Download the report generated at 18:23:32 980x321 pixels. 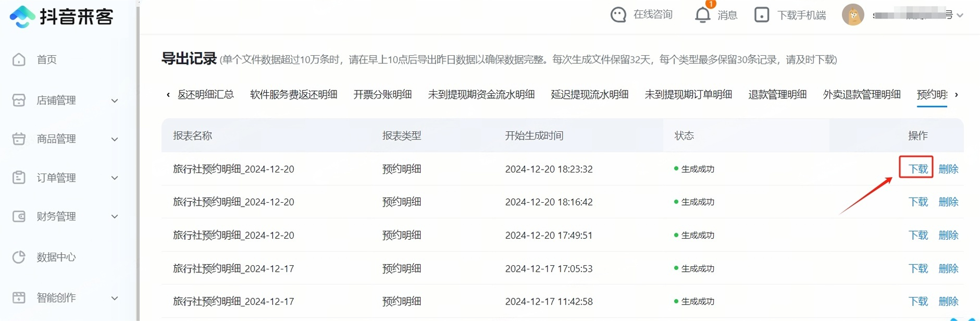click(x=918, y=169)
